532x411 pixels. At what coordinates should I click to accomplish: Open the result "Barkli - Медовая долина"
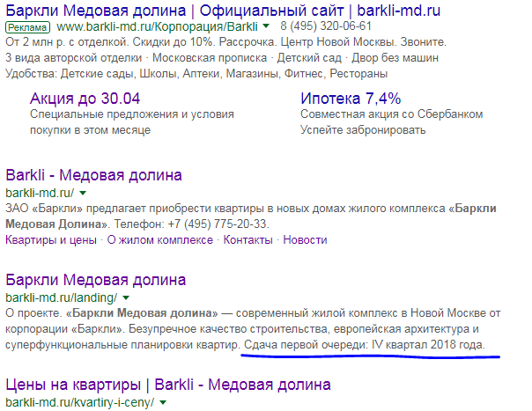coord(94,175)
